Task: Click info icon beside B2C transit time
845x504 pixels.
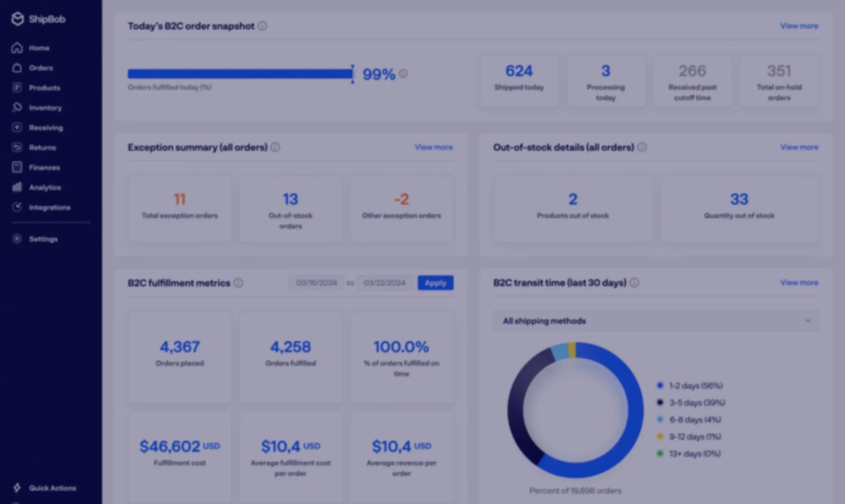Action: pos(634,282)
